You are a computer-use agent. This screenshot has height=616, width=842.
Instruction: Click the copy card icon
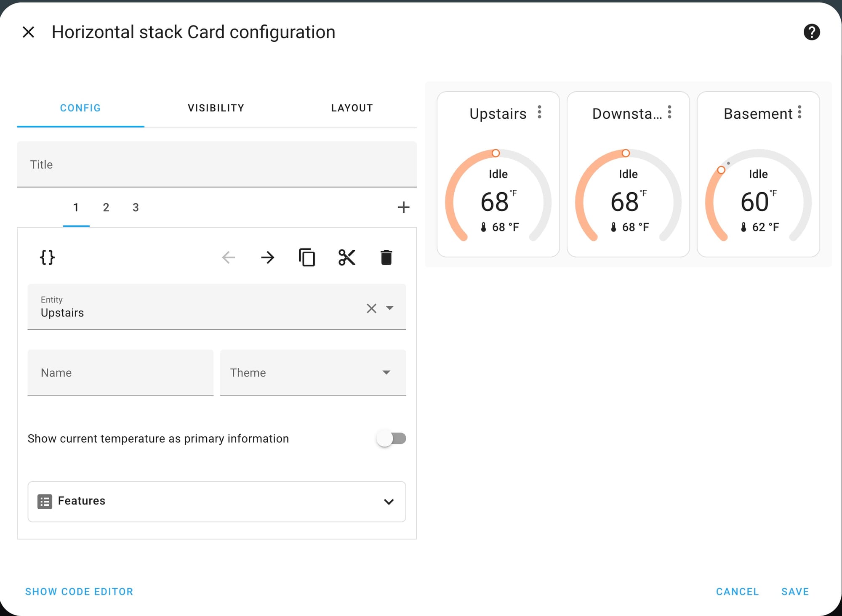(307, 257)
